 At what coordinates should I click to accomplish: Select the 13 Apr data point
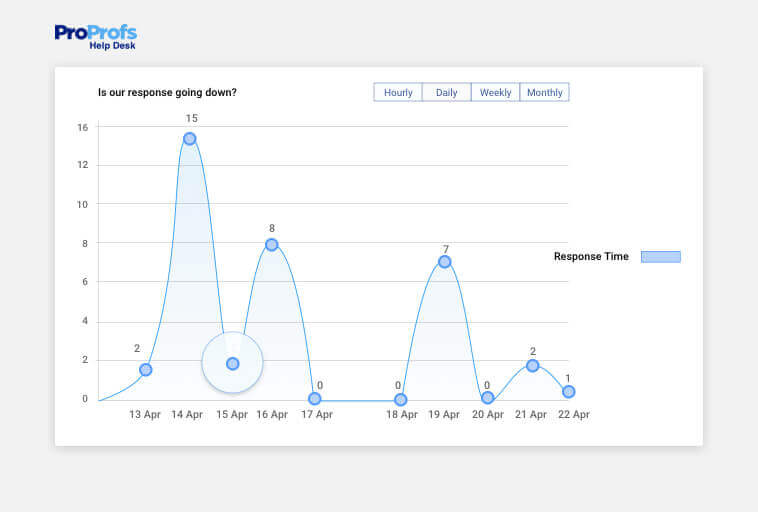point(146,370)
